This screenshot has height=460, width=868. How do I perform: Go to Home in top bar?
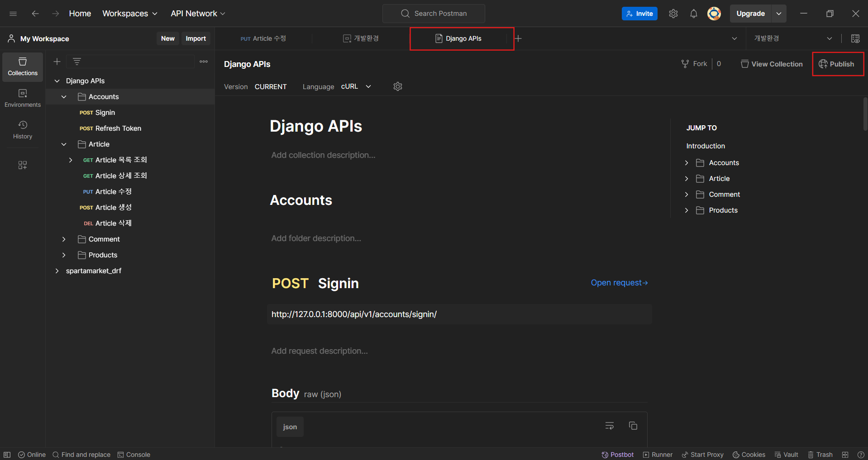(80, 14)
